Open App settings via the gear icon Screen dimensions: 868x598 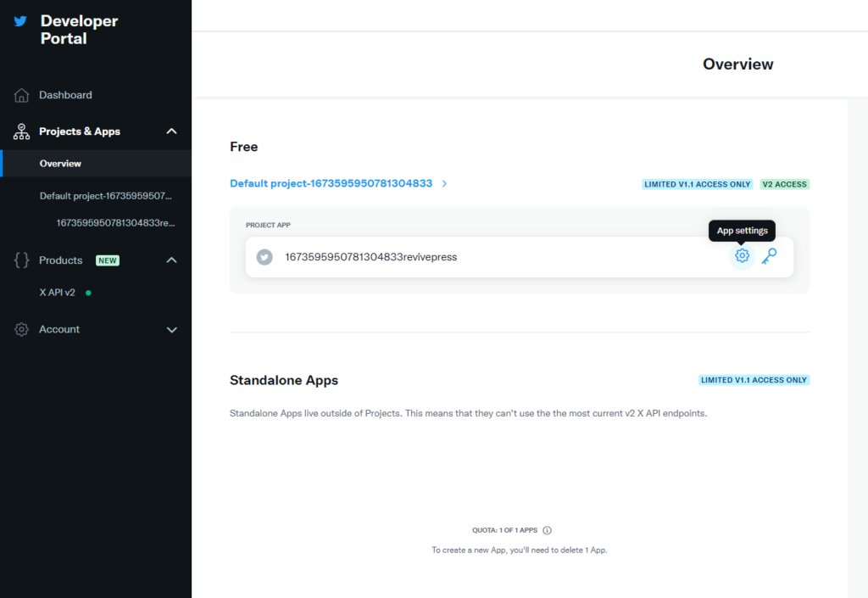pos(742,255)
